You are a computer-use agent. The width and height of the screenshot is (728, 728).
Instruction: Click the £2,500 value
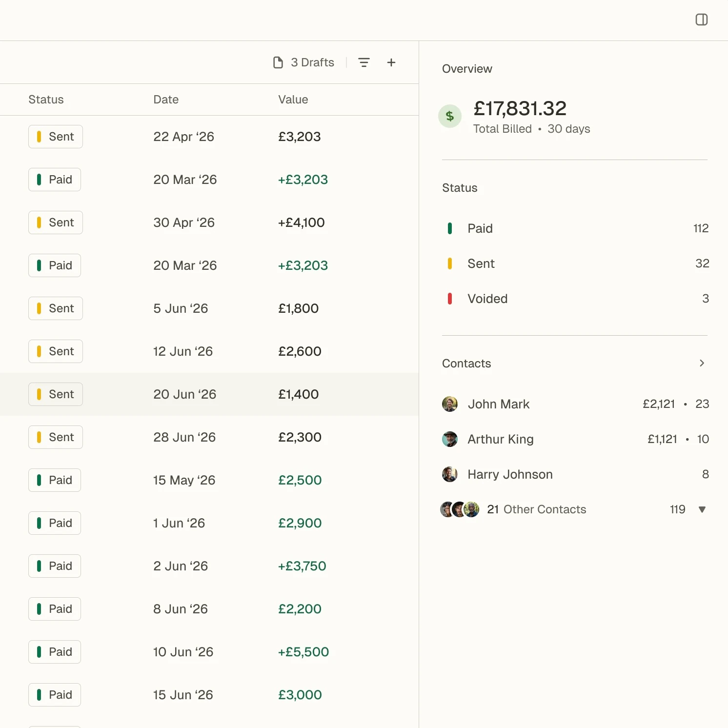coord(300,480)
